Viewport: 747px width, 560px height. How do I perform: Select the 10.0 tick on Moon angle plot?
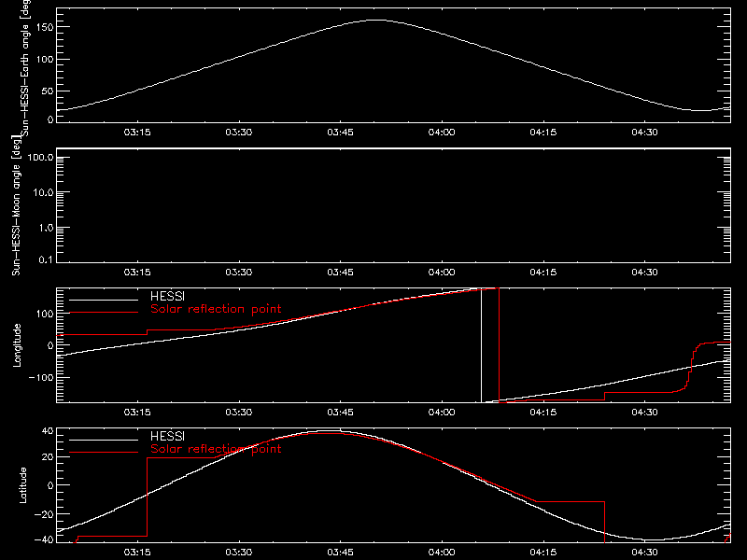pyautogui.click(x=43, y=192)
